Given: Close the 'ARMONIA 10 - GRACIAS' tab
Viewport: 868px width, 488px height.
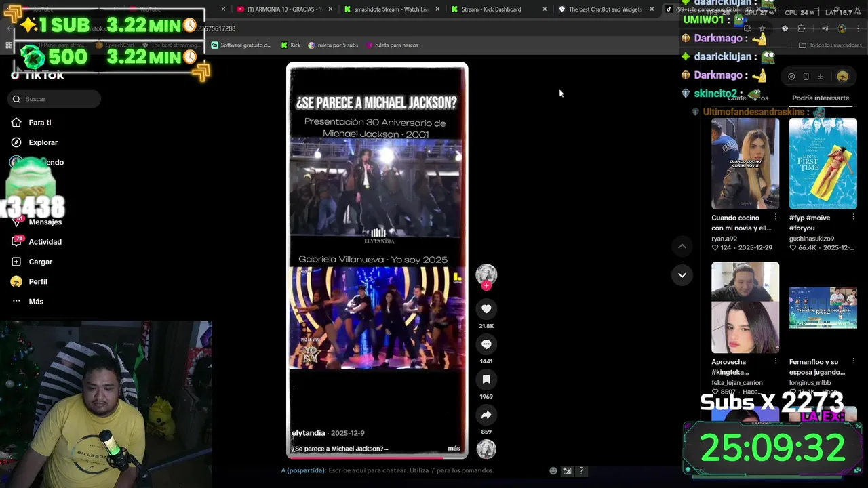Looking at the screenshot, I should 330,9.
